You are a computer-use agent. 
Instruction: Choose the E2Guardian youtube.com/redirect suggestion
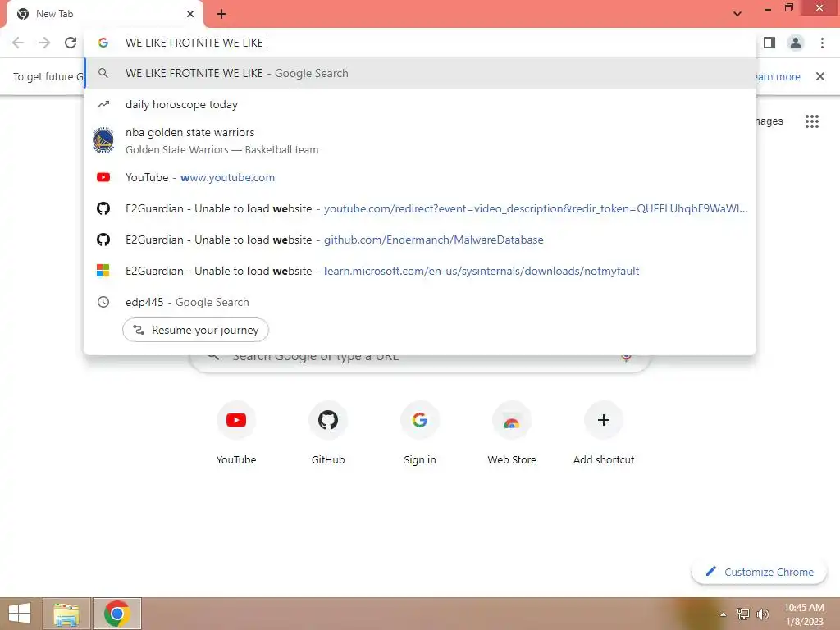420,208
